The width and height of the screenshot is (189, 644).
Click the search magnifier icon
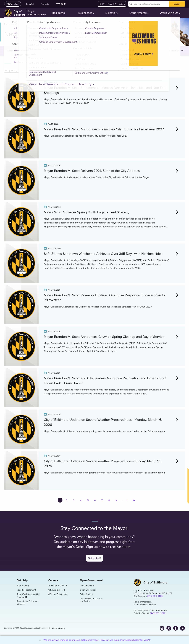coord(131,4)
